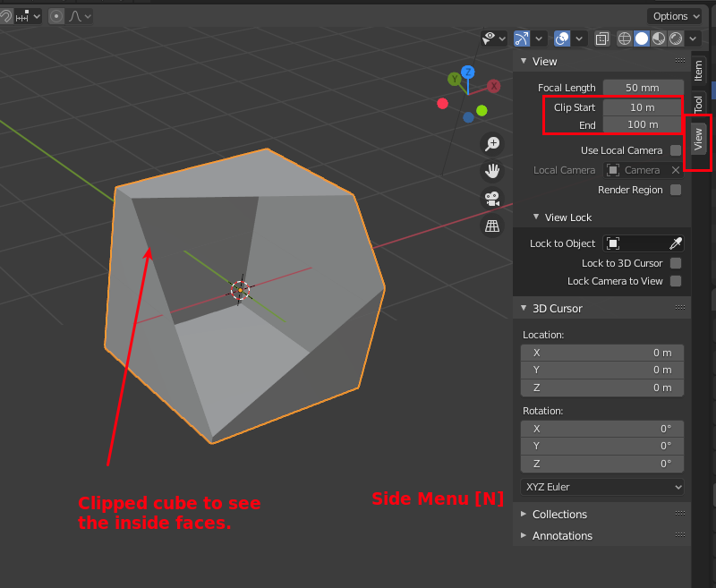Select solid viewport shading mode
This screenshot has width=716, height=588.
[642, 38]
